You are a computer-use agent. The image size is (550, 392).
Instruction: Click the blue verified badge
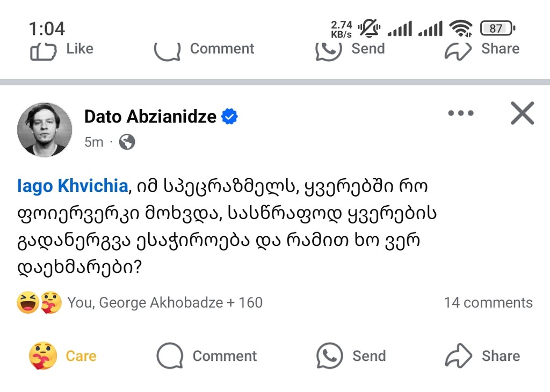[x=230, y=117]
